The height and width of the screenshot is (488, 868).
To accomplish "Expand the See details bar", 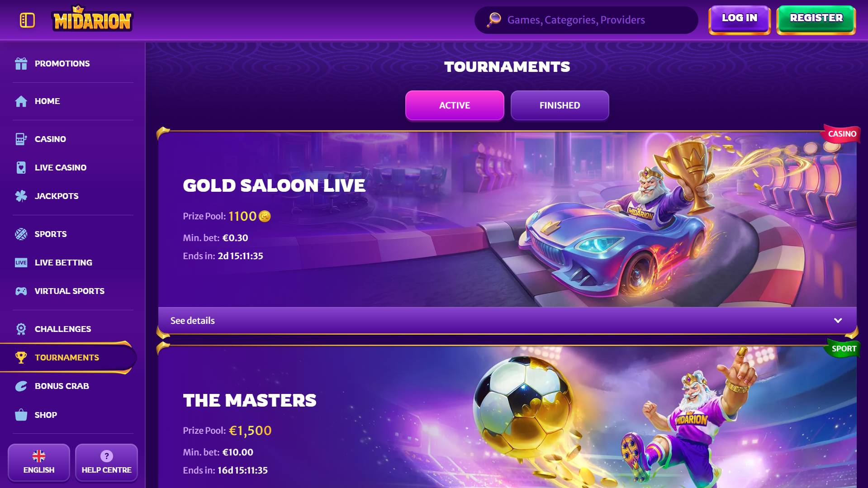I will (x=507, y=321).
